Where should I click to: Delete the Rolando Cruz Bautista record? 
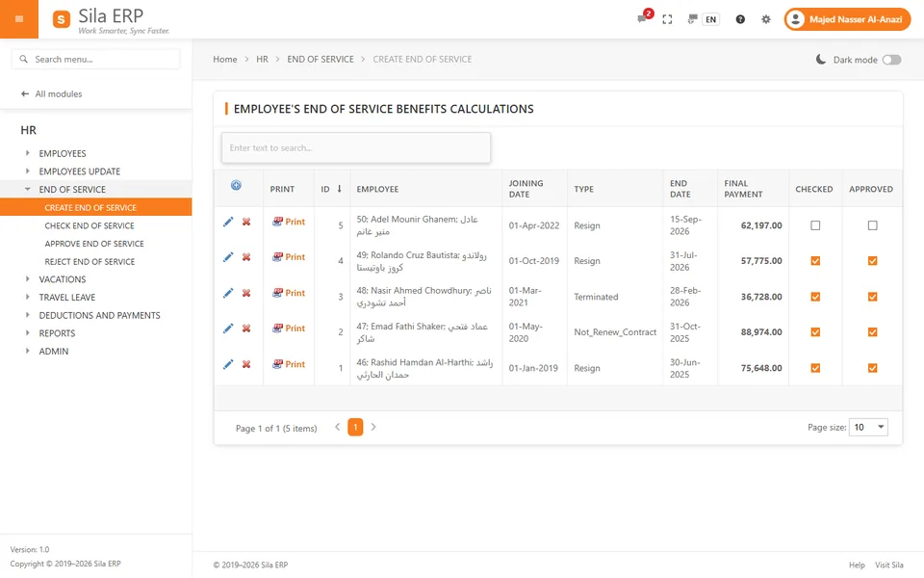pos(246,257)
